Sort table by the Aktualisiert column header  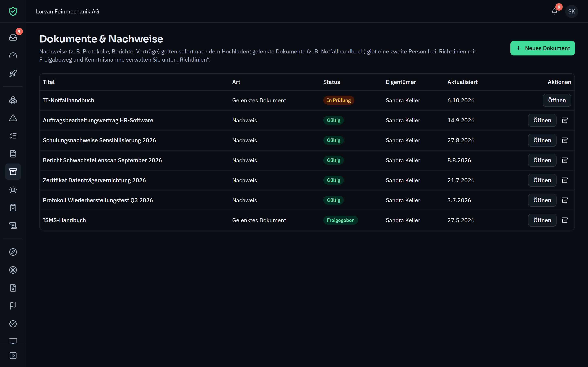tap(462, 82)
